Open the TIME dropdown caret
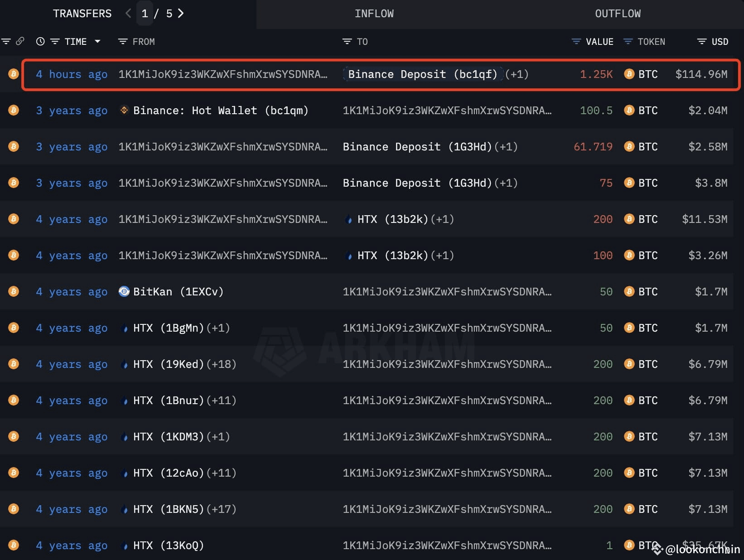Viewport: 744px width, 560px height. 97,42
